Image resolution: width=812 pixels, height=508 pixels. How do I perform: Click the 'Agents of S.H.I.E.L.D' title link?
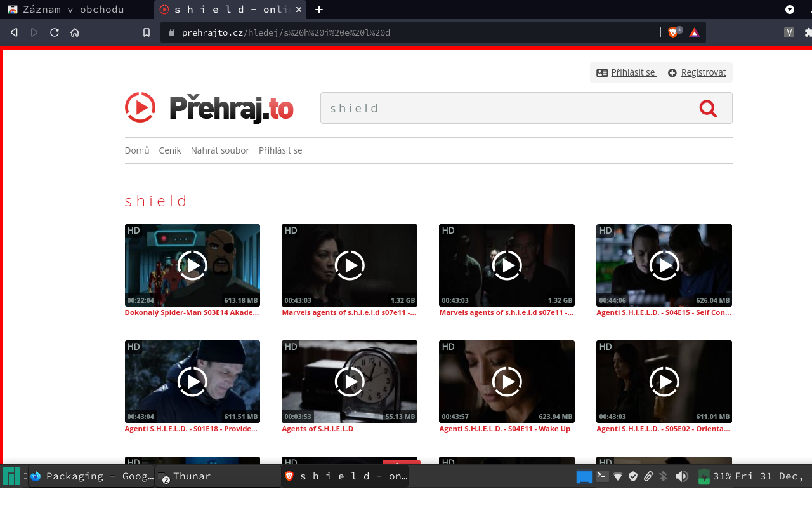pyautogui.click(x=318, y=429)
